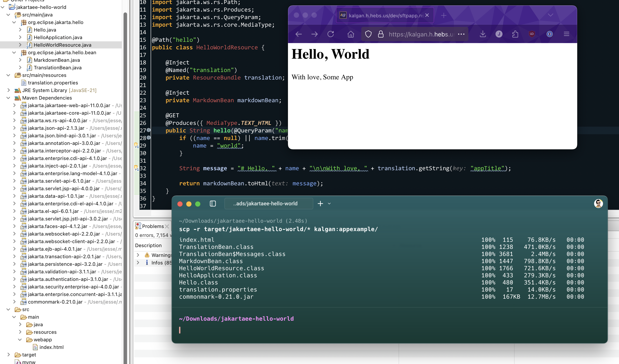Open the browser hamburger menu
Screen dimensions: 619x364
point(566,34)
